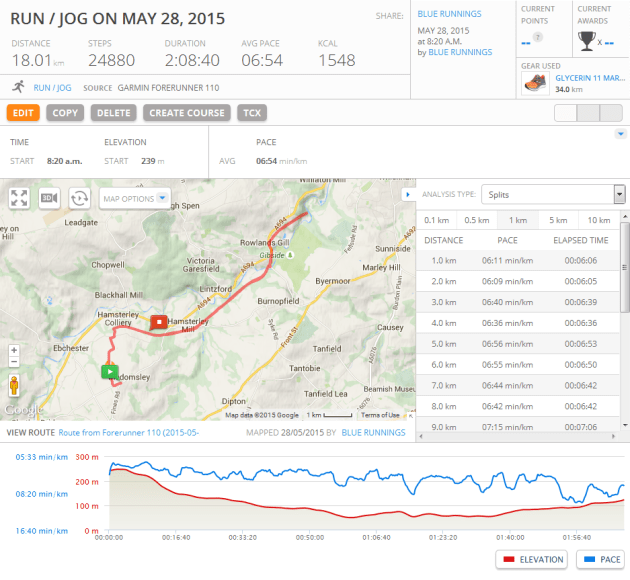Zoom in on the map

point(14,351)
